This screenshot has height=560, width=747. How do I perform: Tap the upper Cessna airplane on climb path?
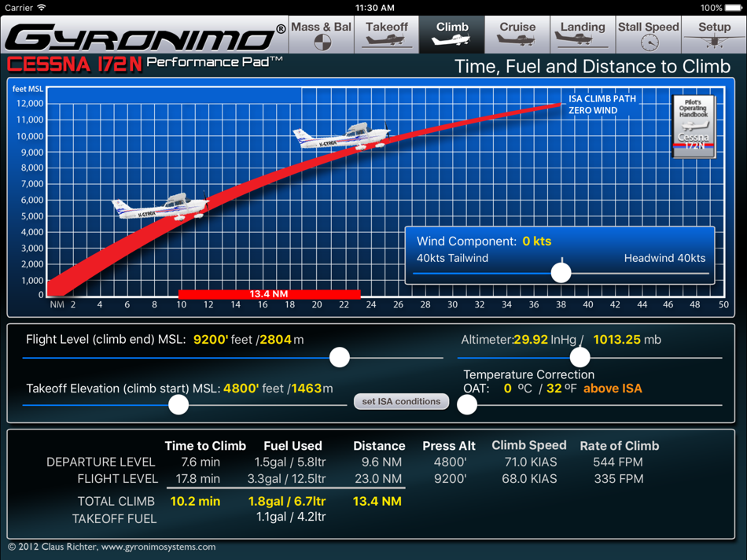pos(343,136)
